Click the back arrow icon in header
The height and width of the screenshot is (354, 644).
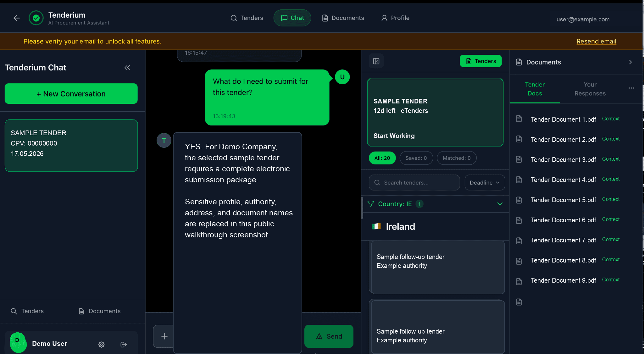[x=17, y=18]
